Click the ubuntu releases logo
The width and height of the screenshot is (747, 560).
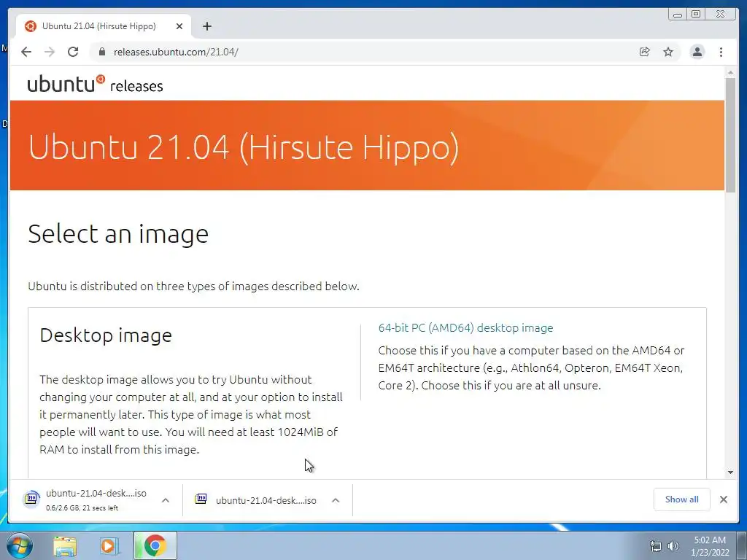[96, 84]
